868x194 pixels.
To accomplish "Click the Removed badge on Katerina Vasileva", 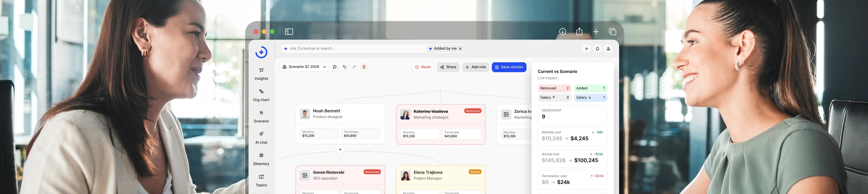I will [472, 111].
